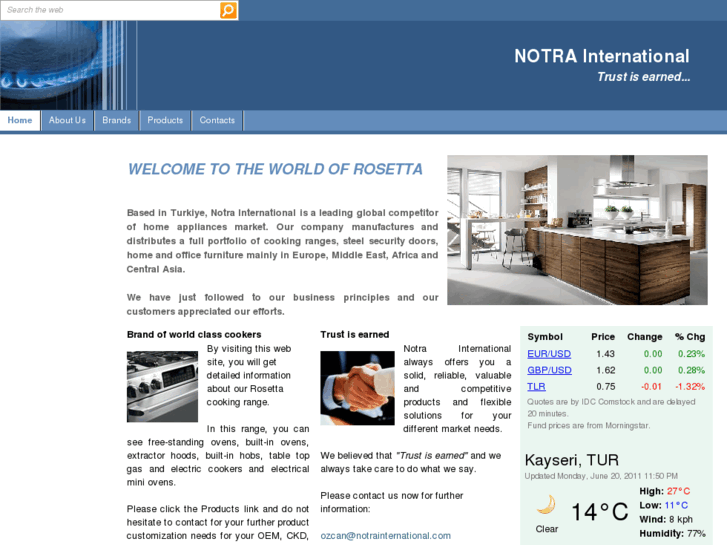The width and height of the screenshot is (727, 545).
Task: Click the EUR/USD price 1.43
Action: pyautogui.click(x=606, y=354)
